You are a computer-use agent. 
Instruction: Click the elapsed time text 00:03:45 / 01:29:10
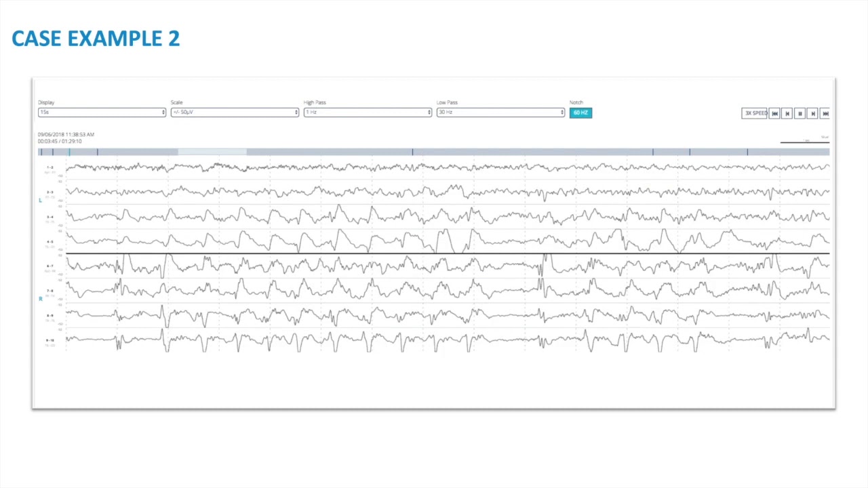[x=60, y=141]
